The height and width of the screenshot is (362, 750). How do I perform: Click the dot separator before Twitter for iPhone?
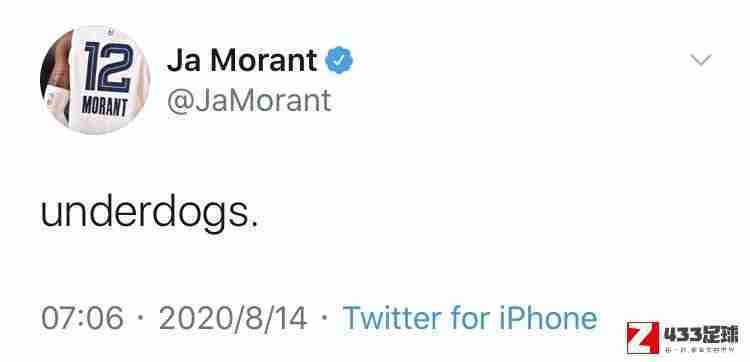[x=325, y=318]
